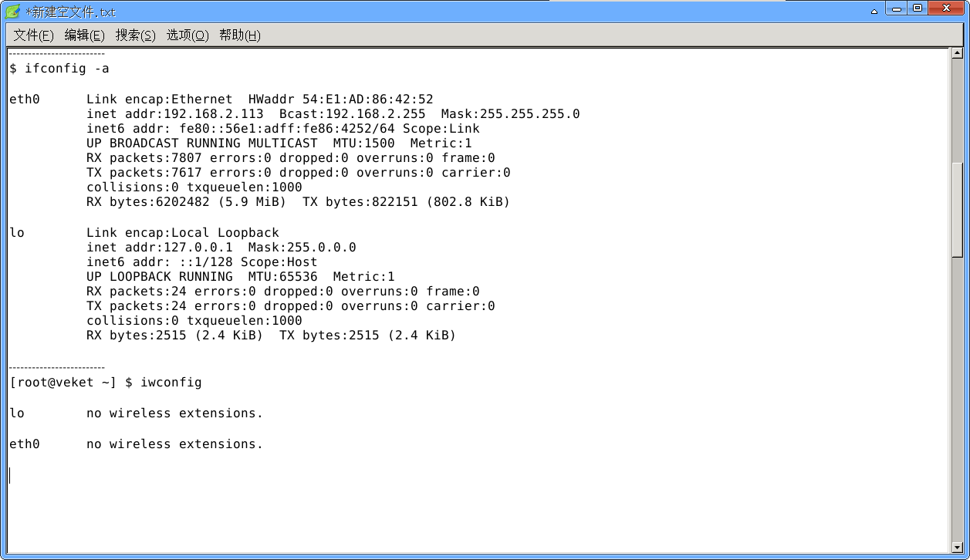Click the text "Link encap:Ethernet"
Image resolution: width=970 pixels, height=560 pixels.
pos(159,100)
